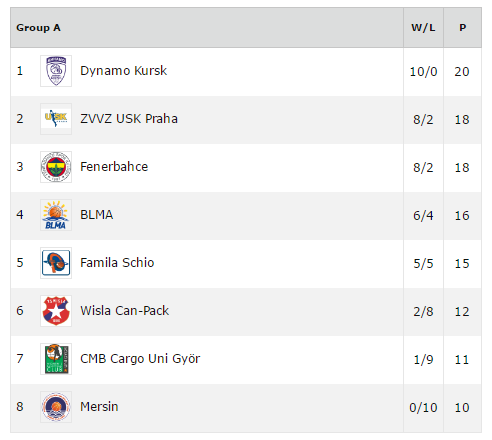492x440 pixels.
Task: Click the Mersin team name
Action: pyautogui.click(x=99, y=407)
